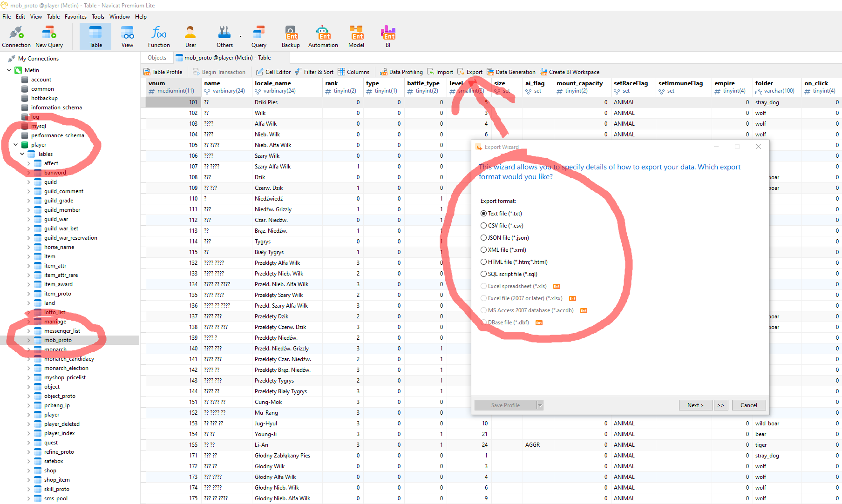The width and height of the screenshot is (842, 504).
Task: Choose CSV file (*.csv) export format
Action: 502,226
